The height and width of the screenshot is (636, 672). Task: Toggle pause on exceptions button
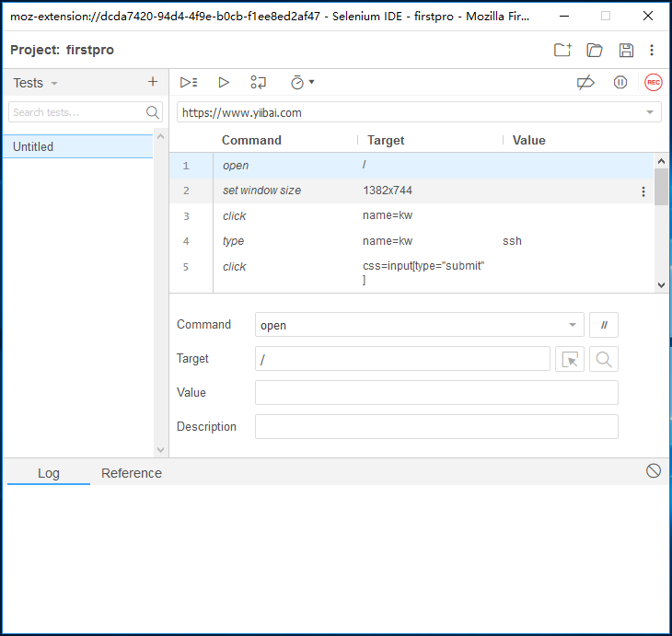[x=620, y=82]
